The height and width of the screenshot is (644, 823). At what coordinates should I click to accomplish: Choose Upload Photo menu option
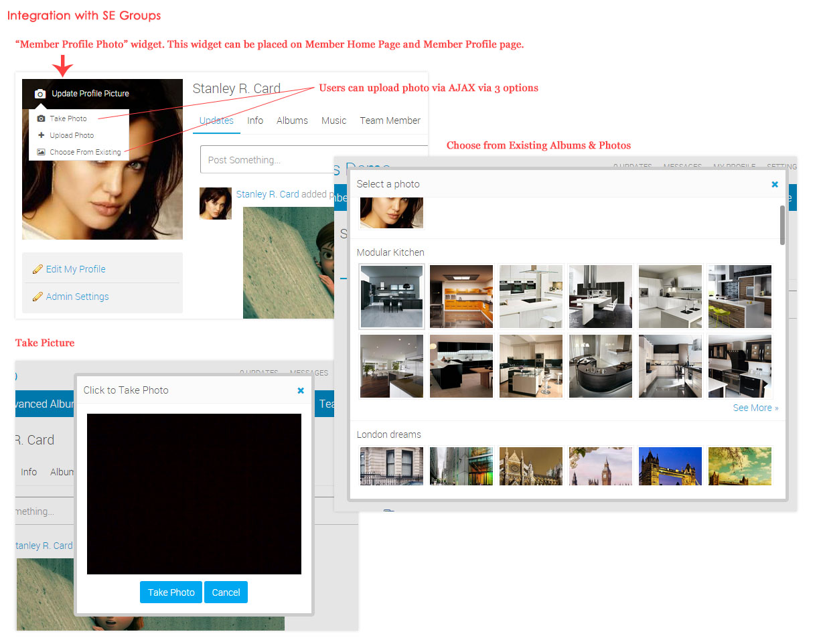71,135
